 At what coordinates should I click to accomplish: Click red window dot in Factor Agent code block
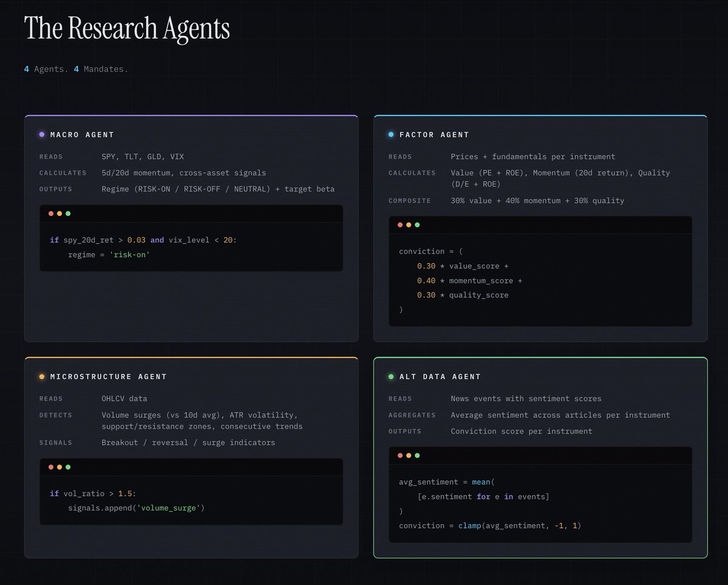pyautogui.click(x=400, y=225)
